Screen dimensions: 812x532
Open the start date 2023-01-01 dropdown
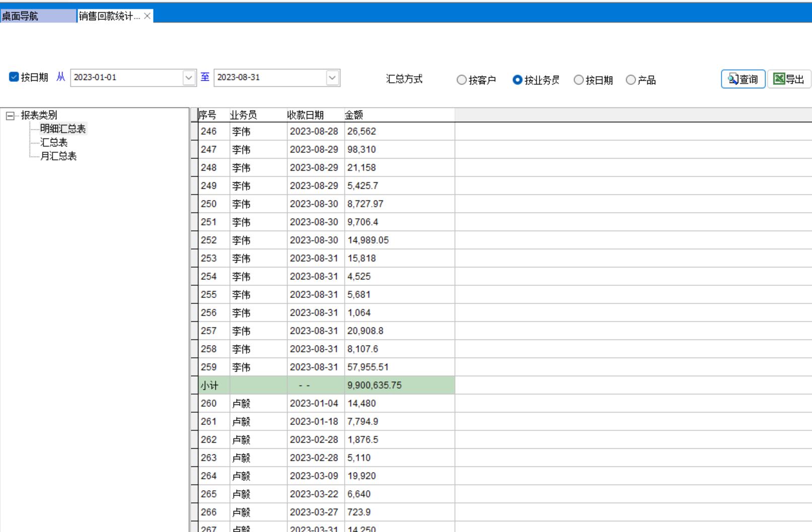pyautogui.click(x=189, y=78)
